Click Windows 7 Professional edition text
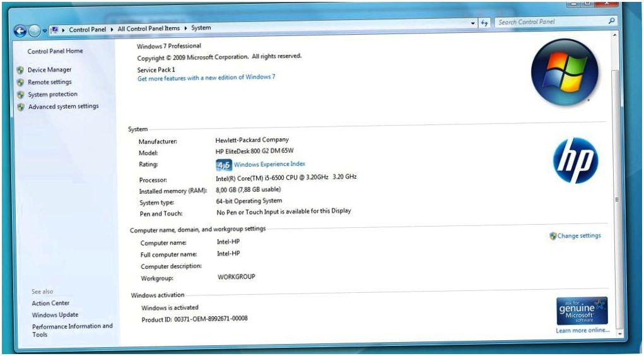This screenshot has height=356, width=644. [169, 46]
